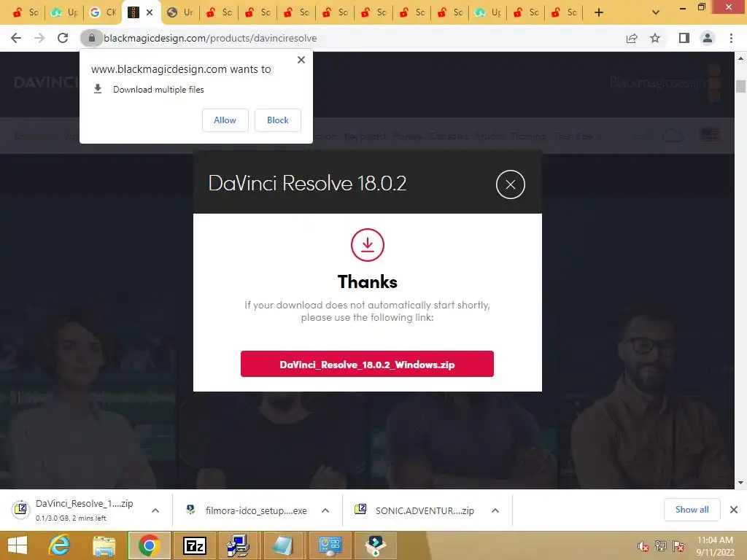Click the DaVinci_Resolve_18.0.2_Windows.zip download link
Image resolution: width=747 pixels, height=560 pixels.
[x=368, y=365]
